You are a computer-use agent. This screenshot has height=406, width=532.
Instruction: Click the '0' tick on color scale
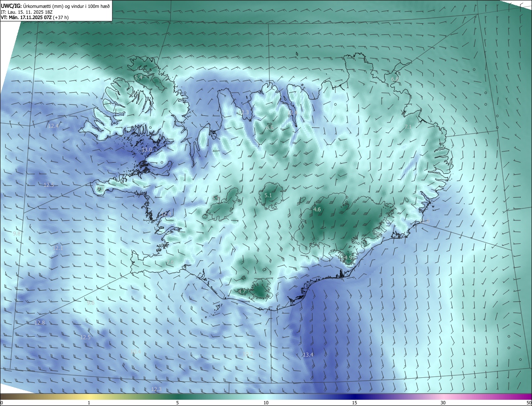[2, 403]
